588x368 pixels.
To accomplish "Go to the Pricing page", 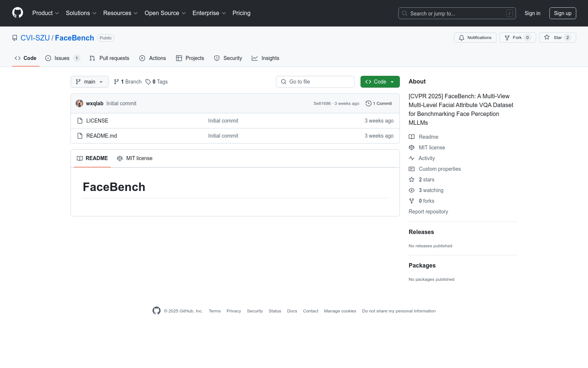I will pos(241,13).
